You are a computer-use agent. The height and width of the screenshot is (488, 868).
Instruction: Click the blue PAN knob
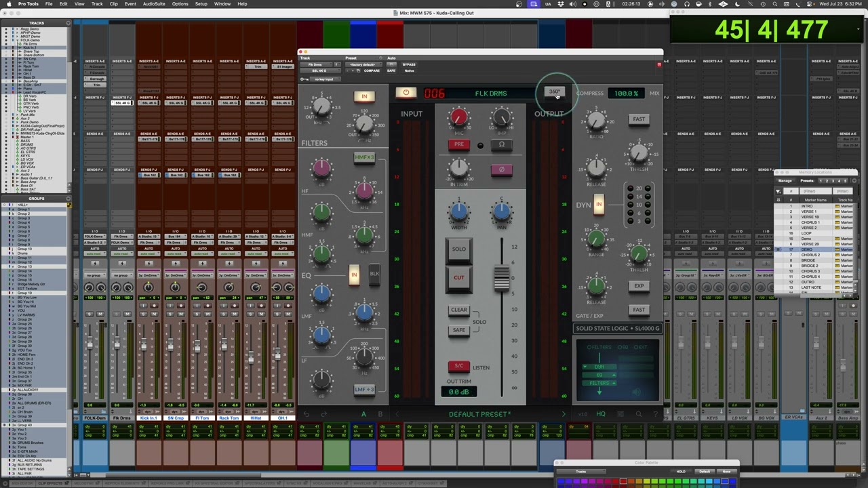tap(501, 211)
